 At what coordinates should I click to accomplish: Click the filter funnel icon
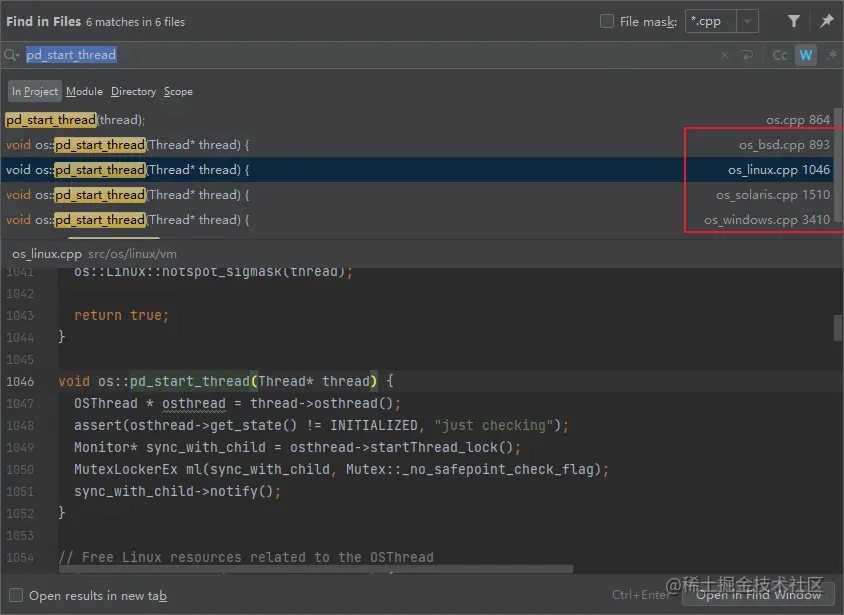[793, 21]
